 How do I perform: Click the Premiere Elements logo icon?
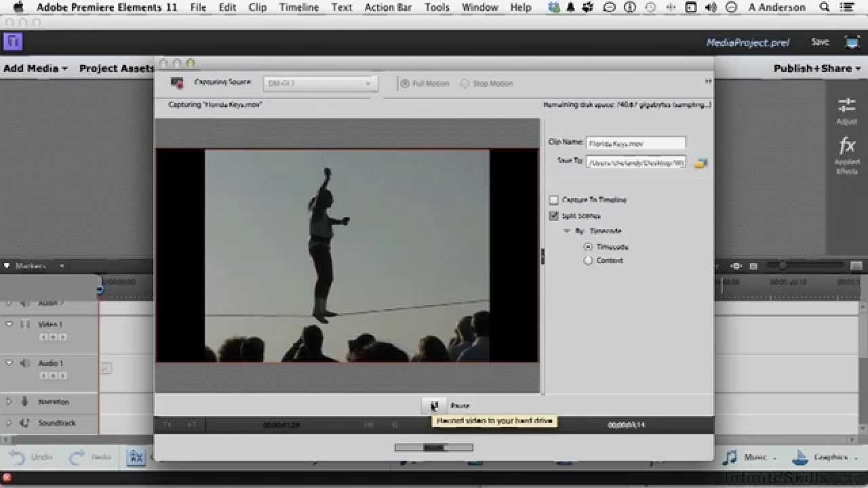click(x=13, y=42)
